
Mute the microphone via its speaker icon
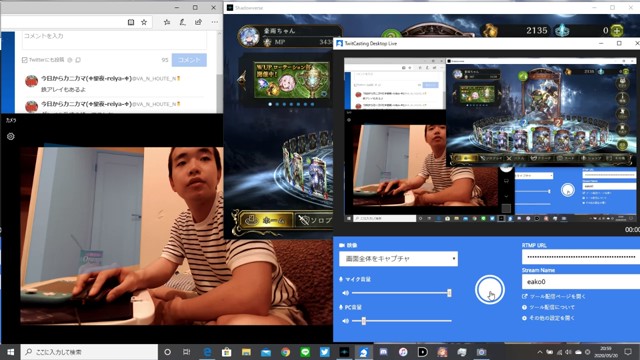(x=345, y=293)
